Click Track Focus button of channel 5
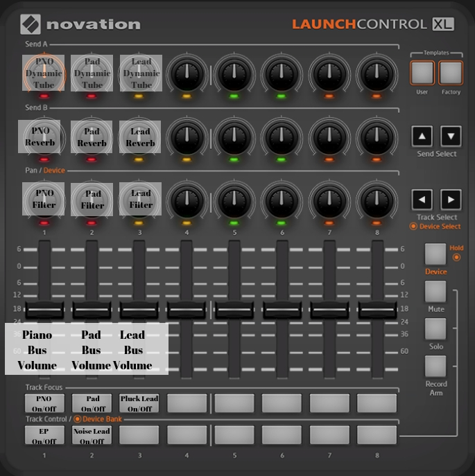This screenshot has height=476, width=475. tap(234, 403)
